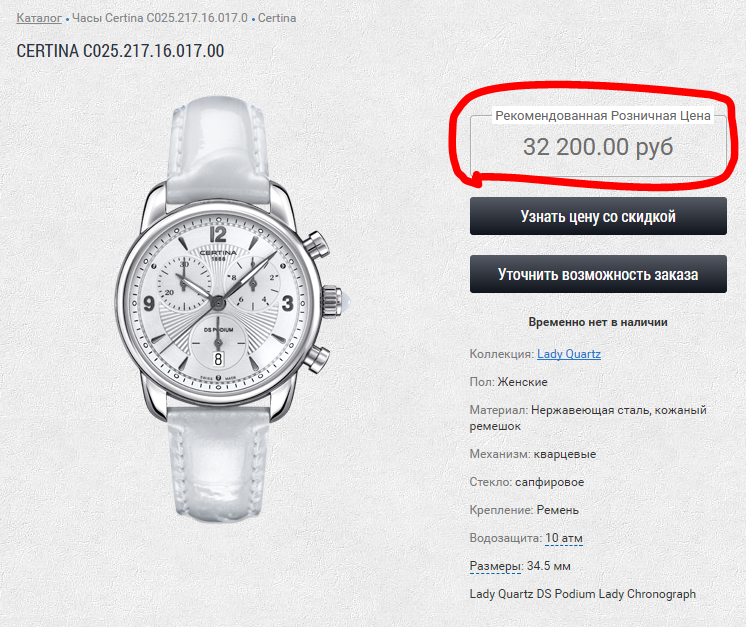
Task: Click the Certina logo on the watch dial
Action: tap(219, 251)
